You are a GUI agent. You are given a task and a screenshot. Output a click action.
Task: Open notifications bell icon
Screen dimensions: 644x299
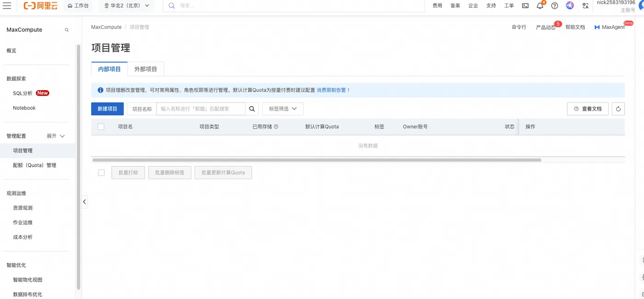pos(540,6)
